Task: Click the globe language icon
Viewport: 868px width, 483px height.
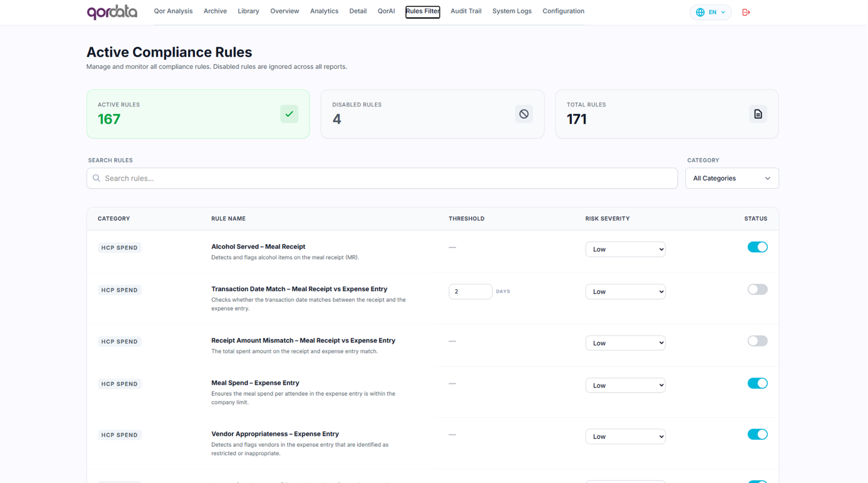Action: pos(700,12)
